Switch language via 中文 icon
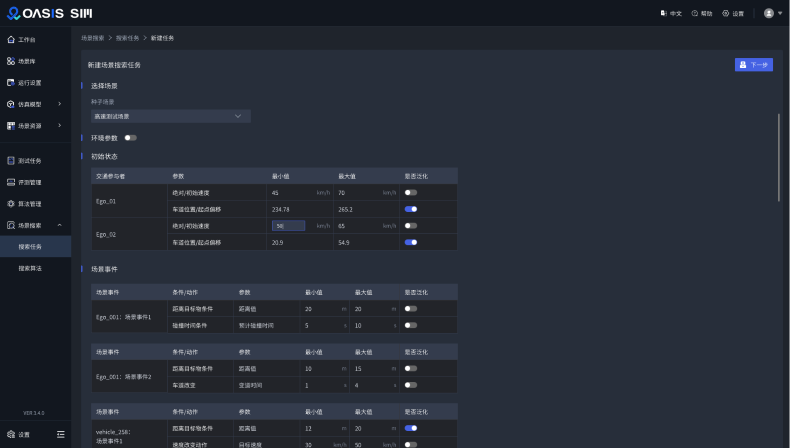 click(671, 13)
